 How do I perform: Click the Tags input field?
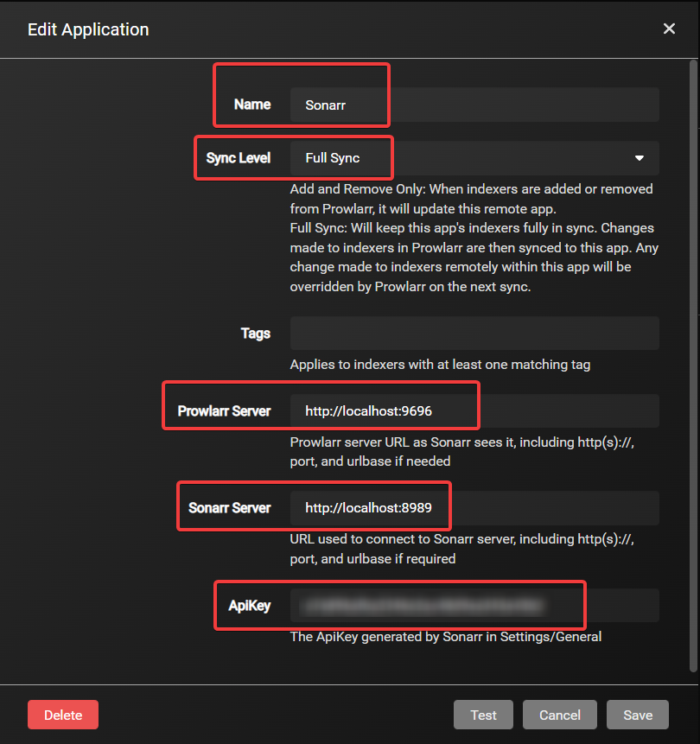click(x=474, y=333)
